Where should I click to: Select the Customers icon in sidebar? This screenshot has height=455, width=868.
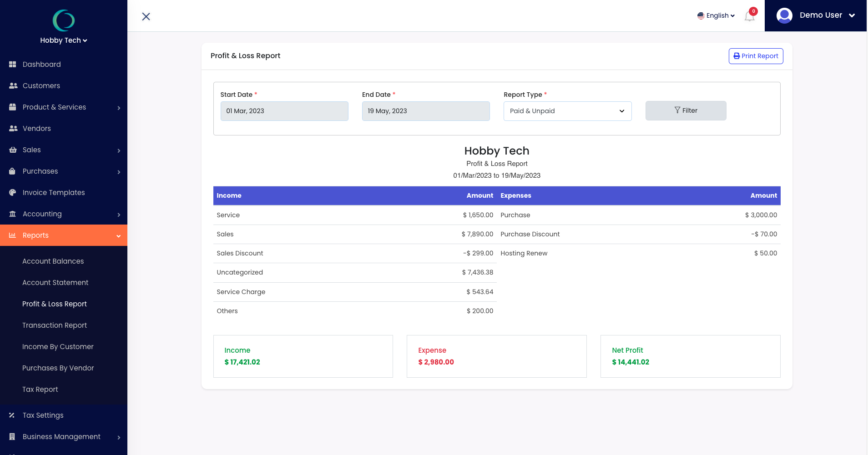click(13, 85)
